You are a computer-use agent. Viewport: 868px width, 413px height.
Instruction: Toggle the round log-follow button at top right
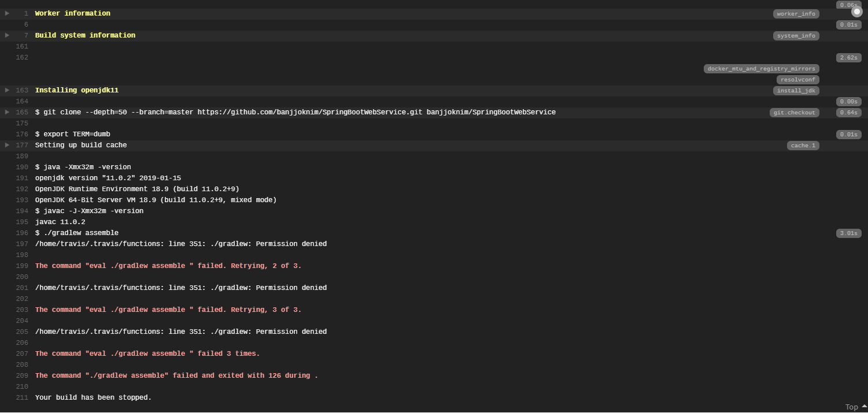pyautogui.click(x=856, y=12)
